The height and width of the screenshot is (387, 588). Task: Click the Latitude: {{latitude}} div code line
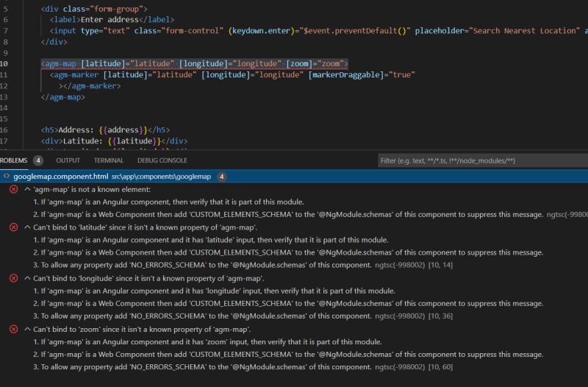point(114,141)
